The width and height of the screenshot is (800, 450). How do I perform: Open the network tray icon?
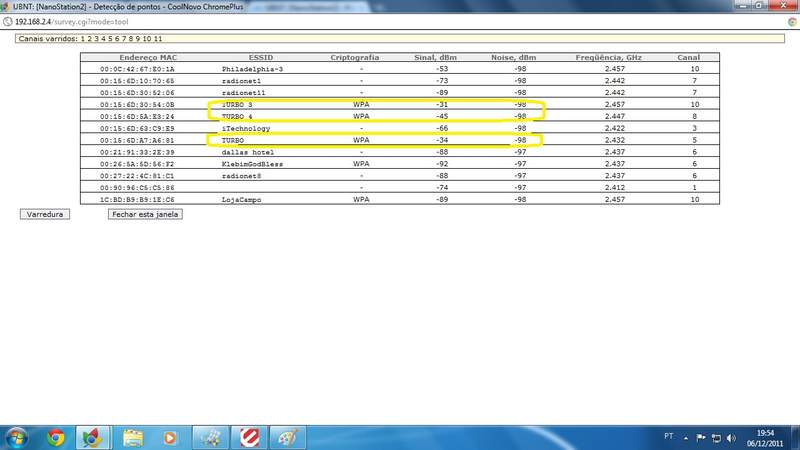click(x=716, y=438)
